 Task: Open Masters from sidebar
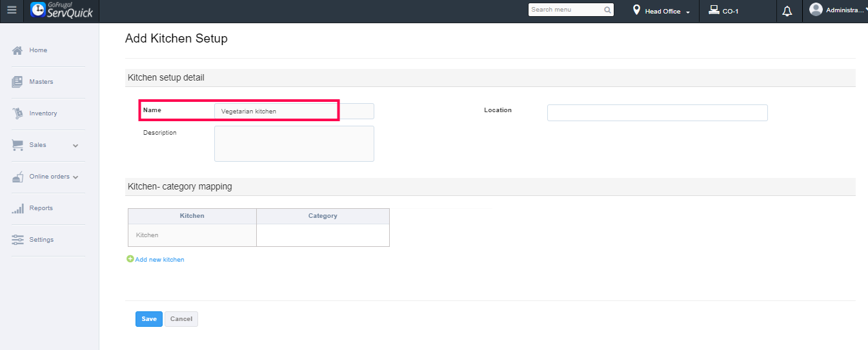(x=41, y=82)
